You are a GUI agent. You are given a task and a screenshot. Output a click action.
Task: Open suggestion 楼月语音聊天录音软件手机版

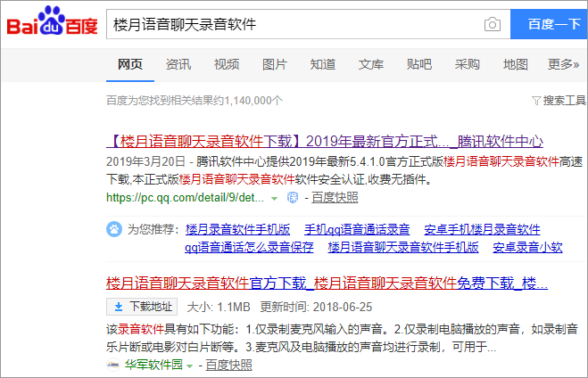click(x=403, y=247)
